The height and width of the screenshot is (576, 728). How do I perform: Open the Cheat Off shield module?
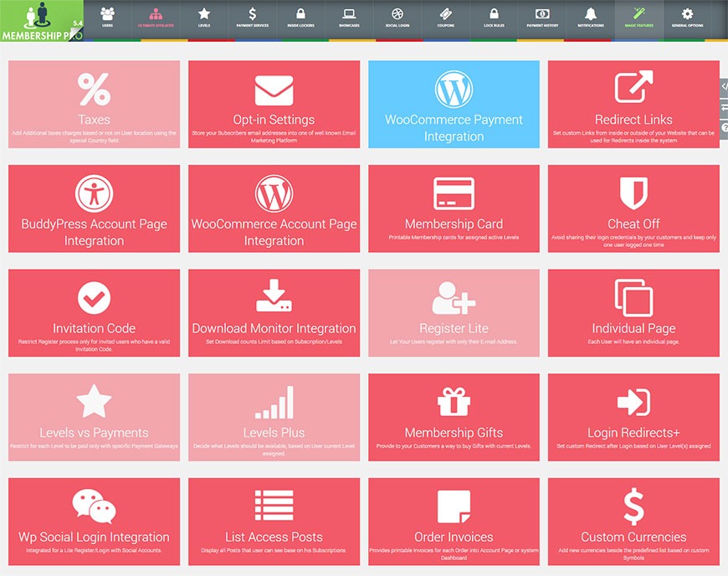[633, 208]
